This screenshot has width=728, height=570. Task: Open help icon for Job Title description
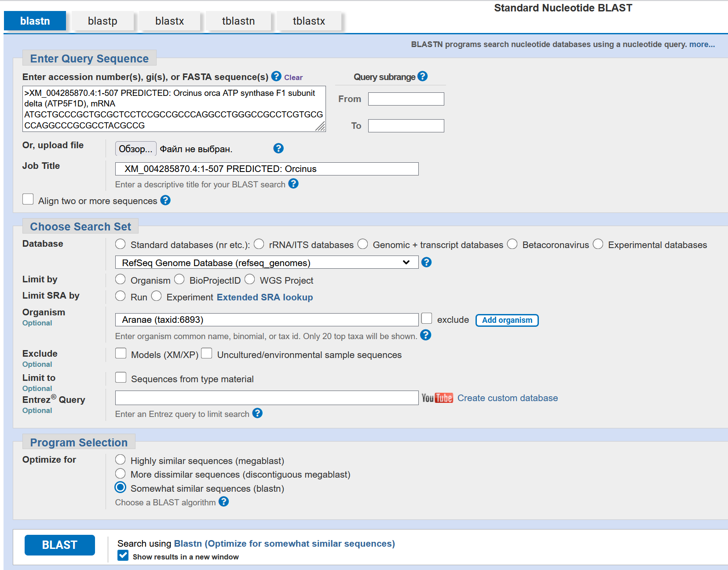[x=293, y=183]
